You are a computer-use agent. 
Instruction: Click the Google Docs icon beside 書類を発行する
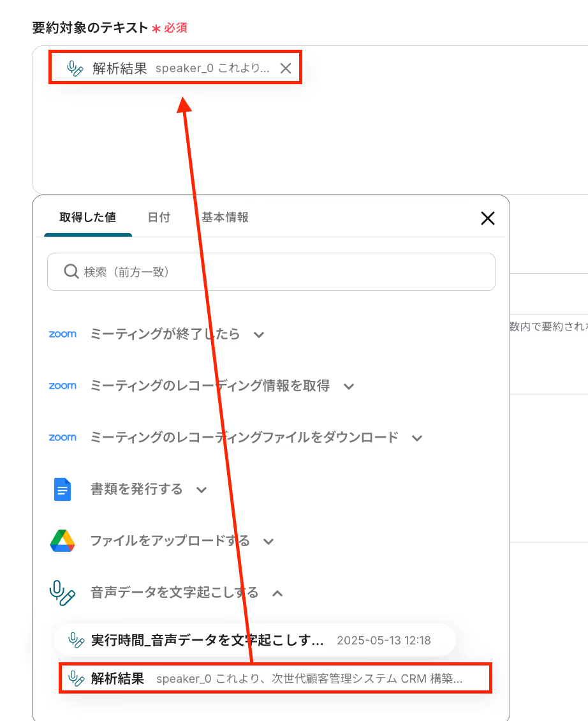coord(62,489)
